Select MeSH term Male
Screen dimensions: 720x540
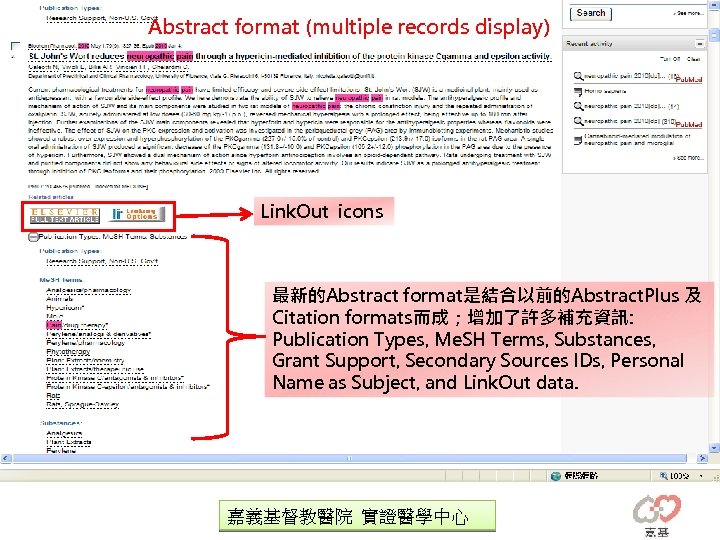click(x=55, y=316)
